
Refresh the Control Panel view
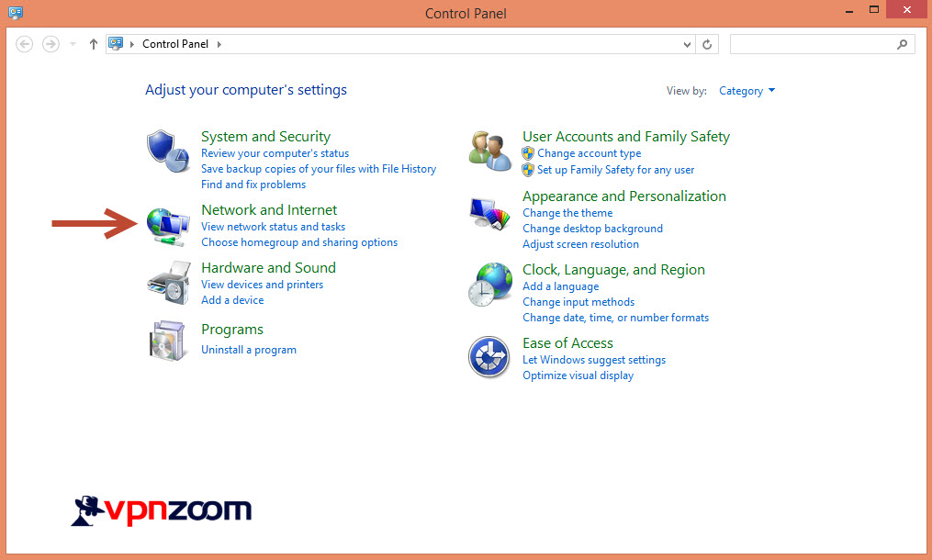[x=707, y=44]
